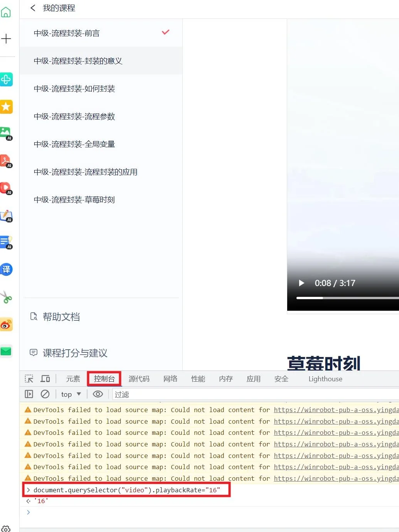Clear the console messages

(45, 394)
